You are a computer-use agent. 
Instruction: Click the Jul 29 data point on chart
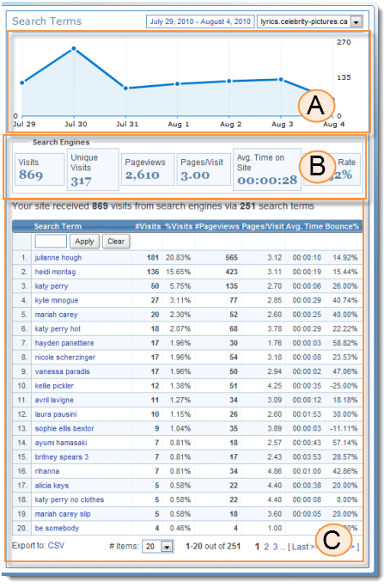point(22,83)
